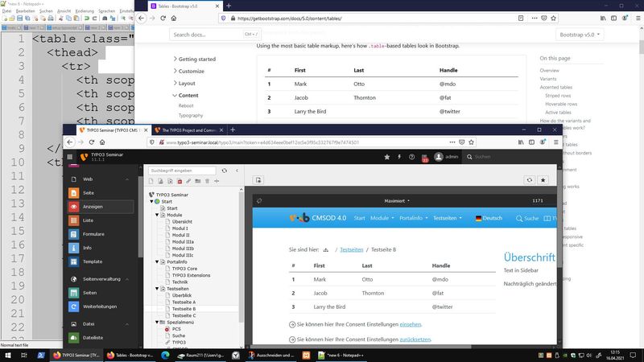Collapse the Portalinfo node in page tree
The image size is (644, 362).
[x=157, y=261]
